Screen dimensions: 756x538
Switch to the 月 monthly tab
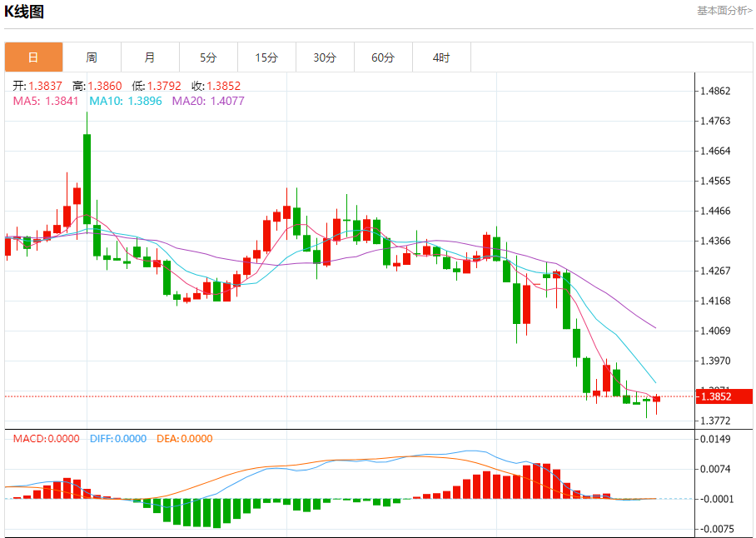[x=150, y=57]
